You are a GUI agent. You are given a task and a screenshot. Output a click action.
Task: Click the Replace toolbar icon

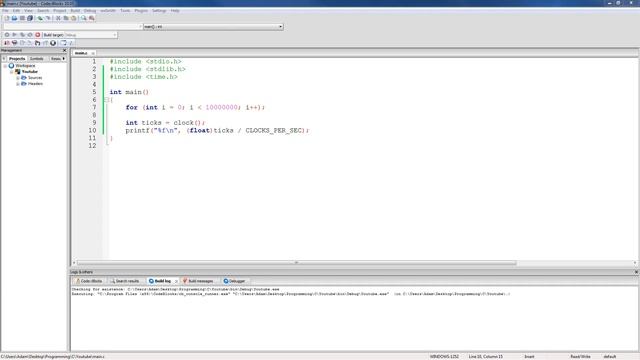click(92, 18)
